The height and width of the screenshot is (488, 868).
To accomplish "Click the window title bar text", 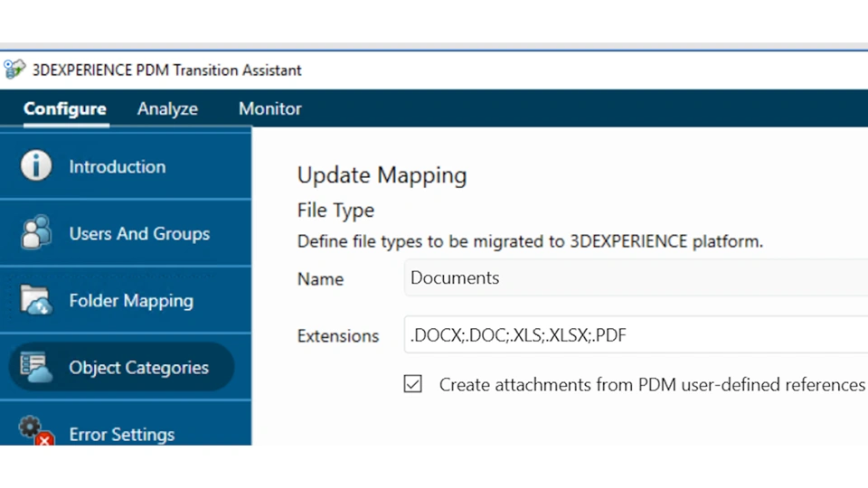I will (167, 70).
